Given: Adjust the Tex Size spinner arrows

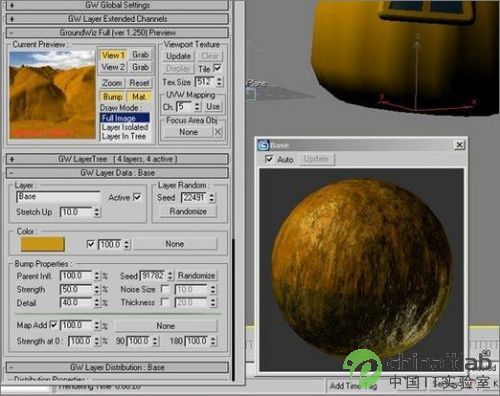Looking at the screenshot, I should click(x=219, y=82).
